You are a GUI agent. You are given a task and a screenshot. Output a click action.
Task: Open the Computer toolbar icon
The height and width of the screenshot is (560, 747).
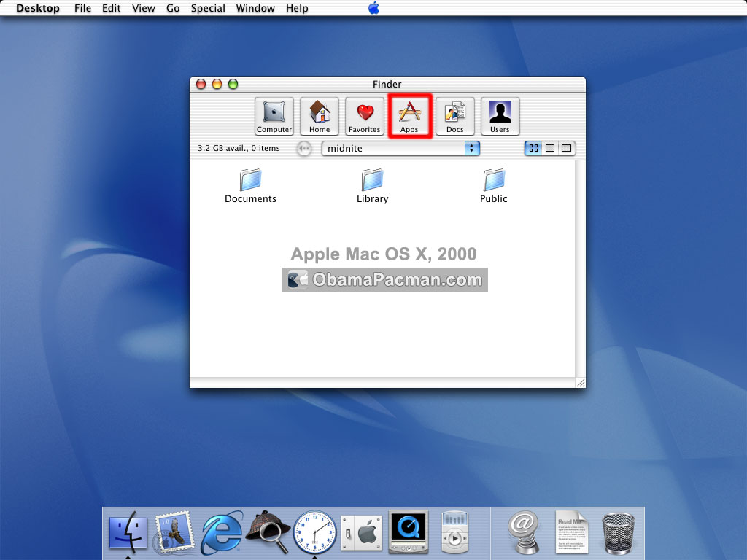point(274,116)
